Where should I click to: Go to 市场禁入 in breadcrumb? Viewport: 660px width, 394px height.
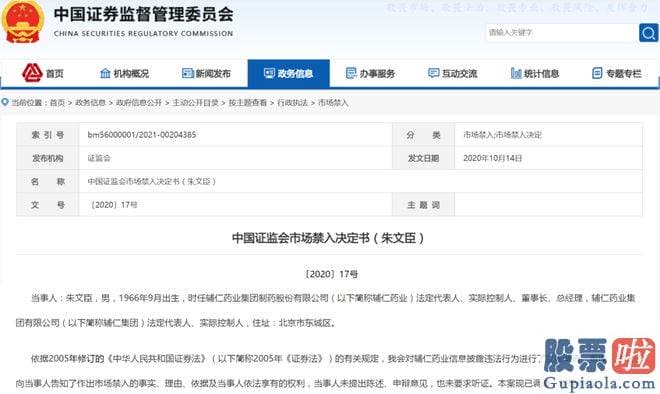click(333, 103)
